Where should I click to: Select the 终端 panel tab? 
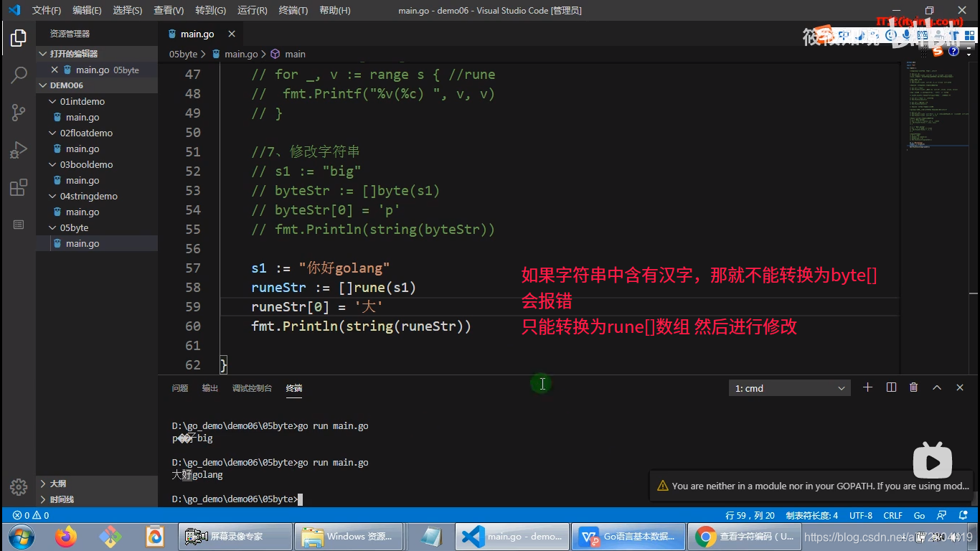pos(294,388)
